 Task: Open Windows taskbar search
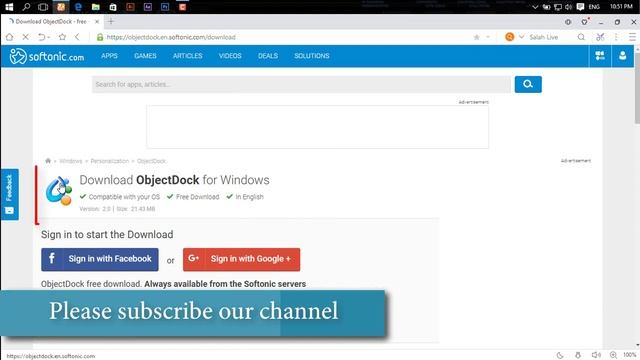26,7
